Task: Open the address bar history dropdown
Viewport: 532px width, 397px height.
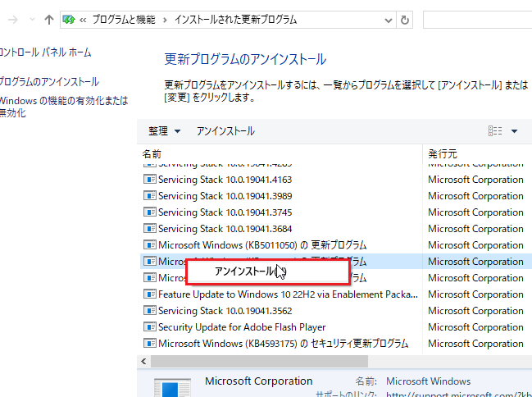Action: (387, 19)
